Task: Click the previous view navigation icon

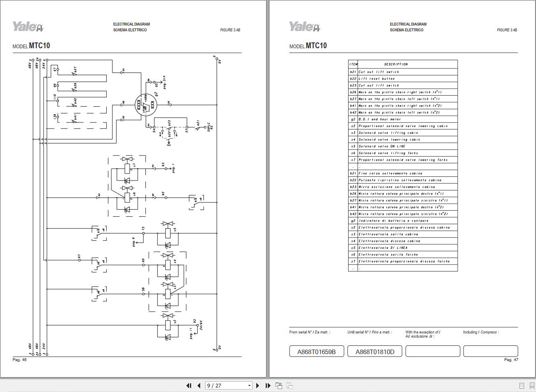Action: pos(279,386)
